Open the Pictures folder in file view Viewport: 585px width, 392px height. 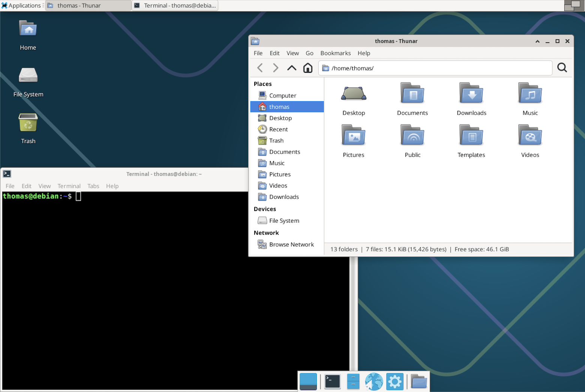[x=353, y=141]
